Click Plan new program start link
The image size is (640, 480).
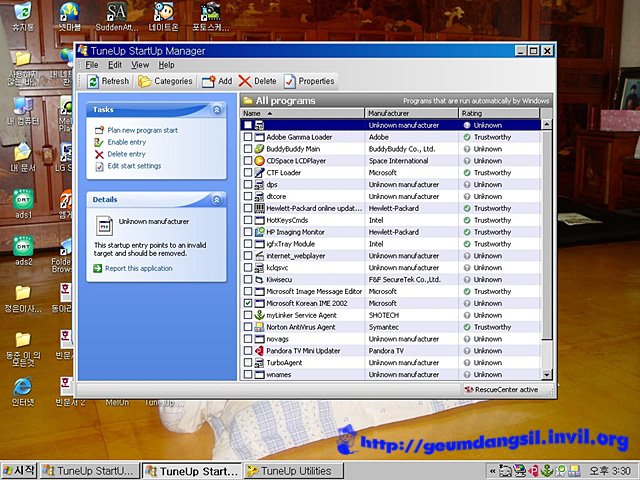tap(142, 130)
